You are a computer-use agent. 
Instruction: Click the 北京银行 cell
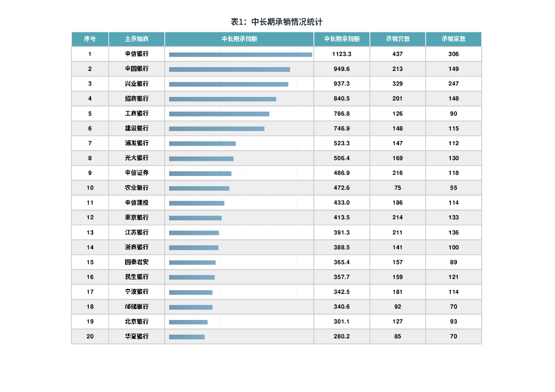coord(137,321)
